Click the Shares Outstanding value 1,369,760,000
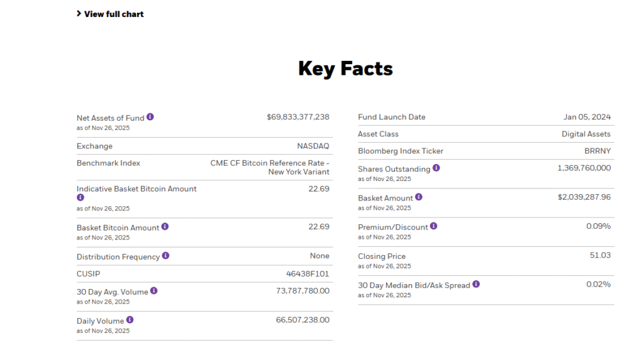 click(x=584, y=168)
